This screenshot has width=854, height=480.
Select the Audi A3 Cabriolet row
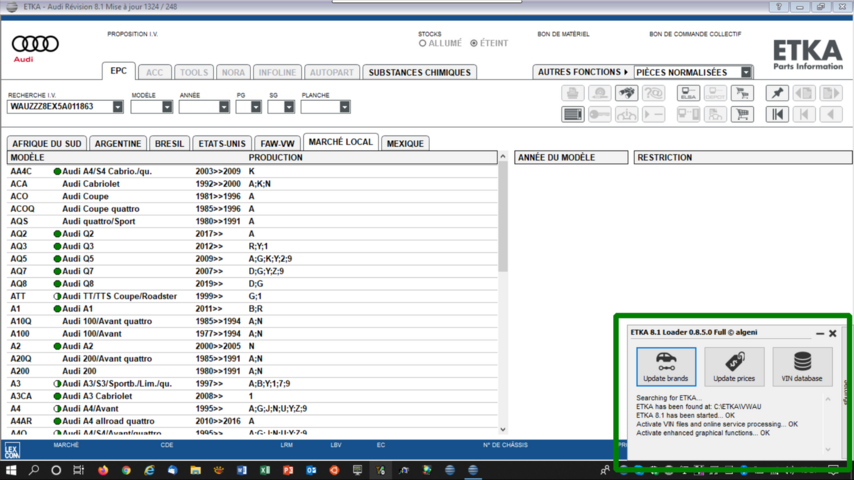coord(252,396)
